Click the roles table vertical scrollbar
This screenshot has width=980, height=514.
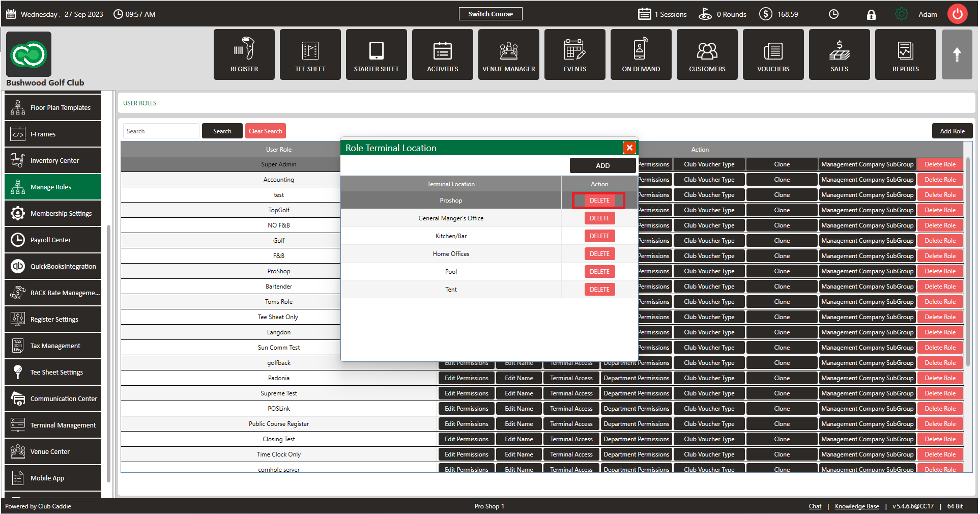[x=968, y=262]
